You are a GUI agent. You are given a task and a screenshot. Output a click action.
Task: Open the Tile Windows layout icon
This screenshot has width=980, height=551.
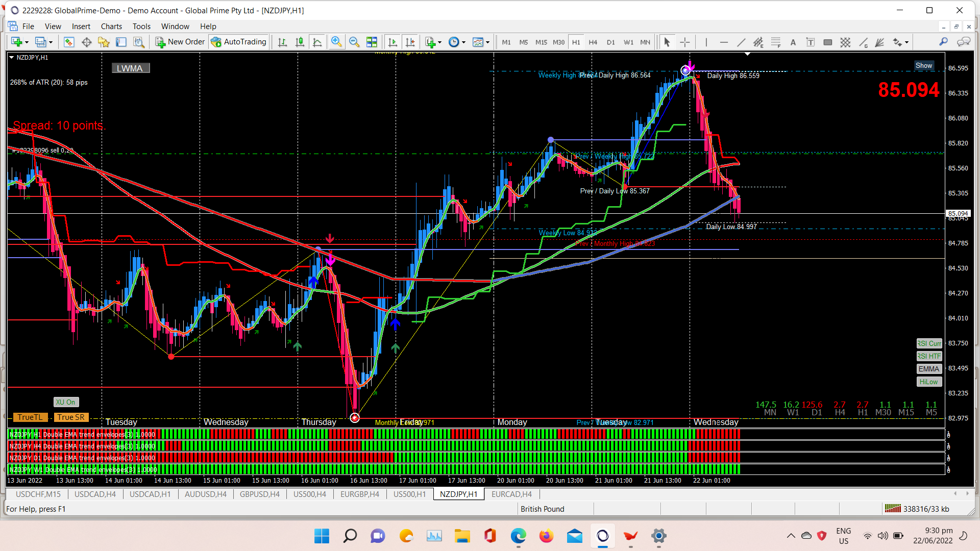pos(372,42)
